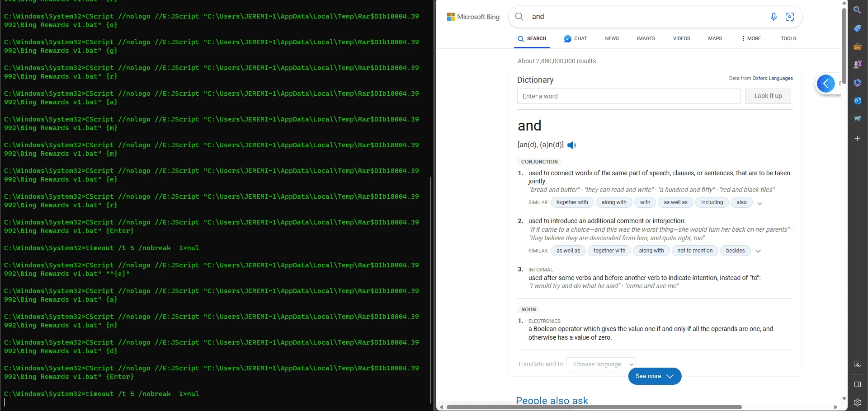868x411 pixels.
Task: Click the scroll-down arrow of the page
Action: tap(844, 398)
